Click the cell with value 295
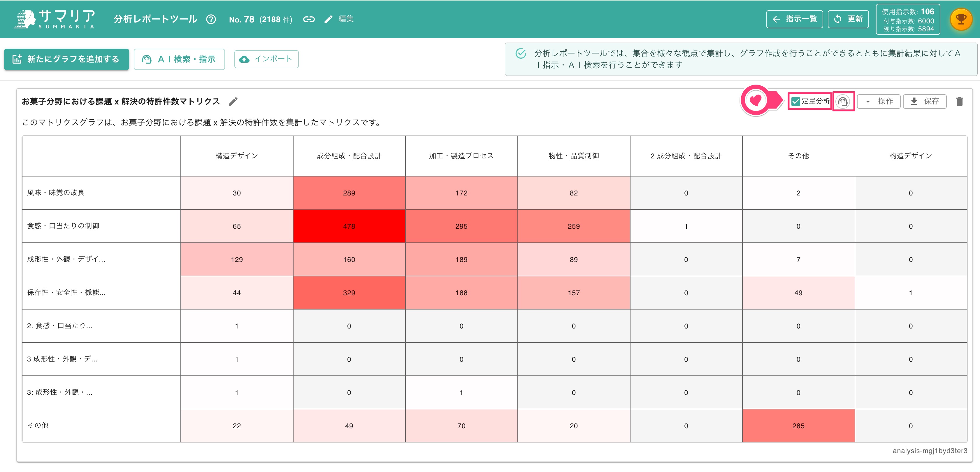Image resolution: width=980 pixels, height=472 pixels. [x=461, y=226]
